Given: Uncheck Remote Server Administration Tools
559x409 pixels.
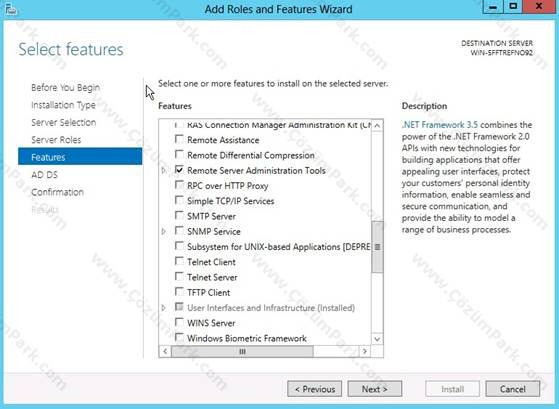Looking at the screenshot, I should coord(179,170).
